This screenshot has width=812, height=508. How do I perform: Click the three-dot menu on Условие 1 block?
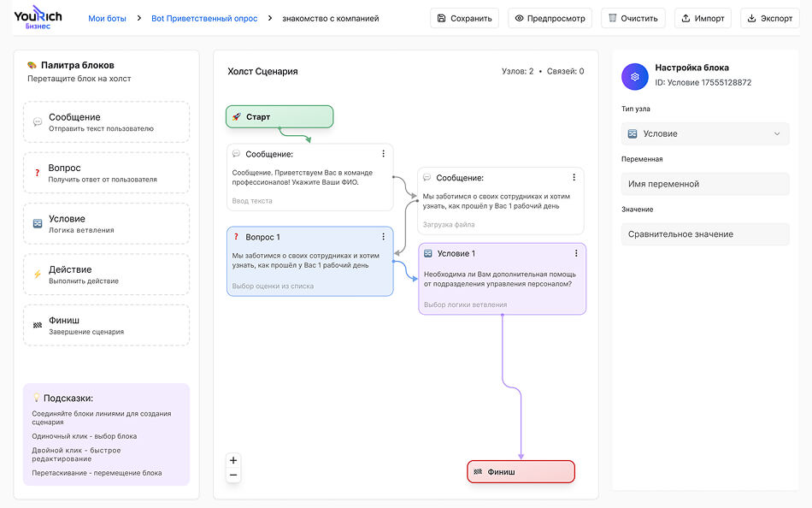click(x=576, y=253)
